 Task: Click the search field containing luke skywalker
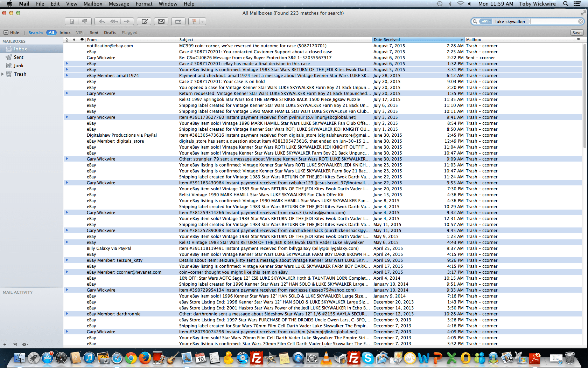[x=528, y=21]
